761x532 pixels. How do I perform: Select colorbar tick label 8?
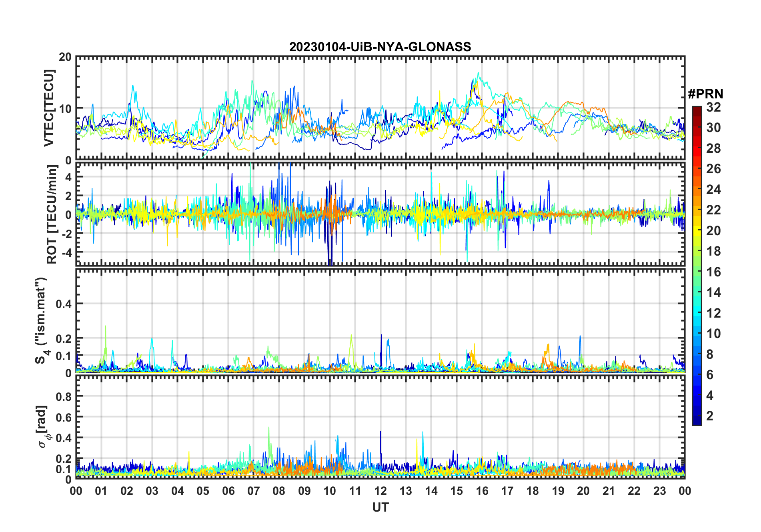coord(710,354)
